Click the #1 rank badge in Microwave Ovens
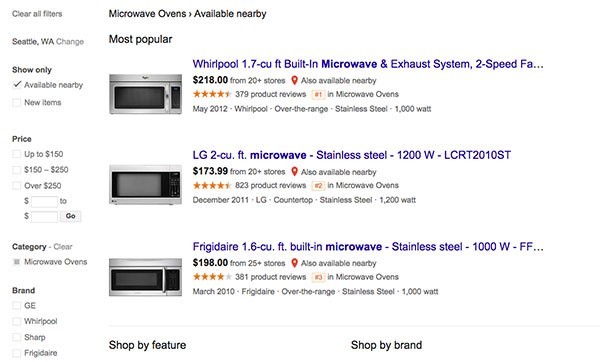The height and width of the screenshot is (362, 600). click(x=318, y=94)
